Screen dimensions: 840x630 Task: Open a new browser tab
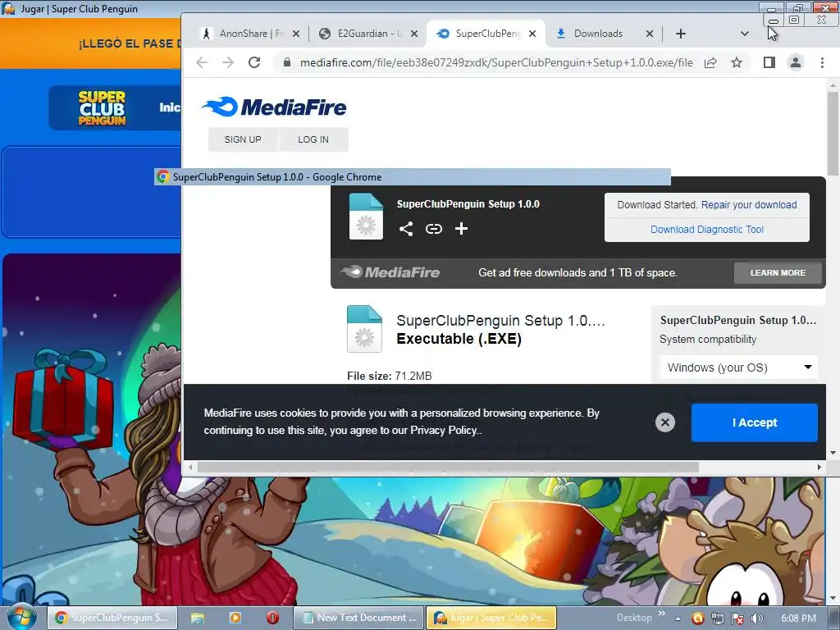click(680, 34)
